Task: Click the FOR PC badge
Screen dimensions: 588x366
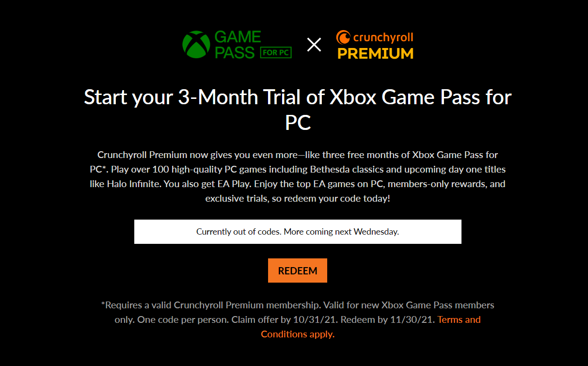Action: click(x=276, y=52)
